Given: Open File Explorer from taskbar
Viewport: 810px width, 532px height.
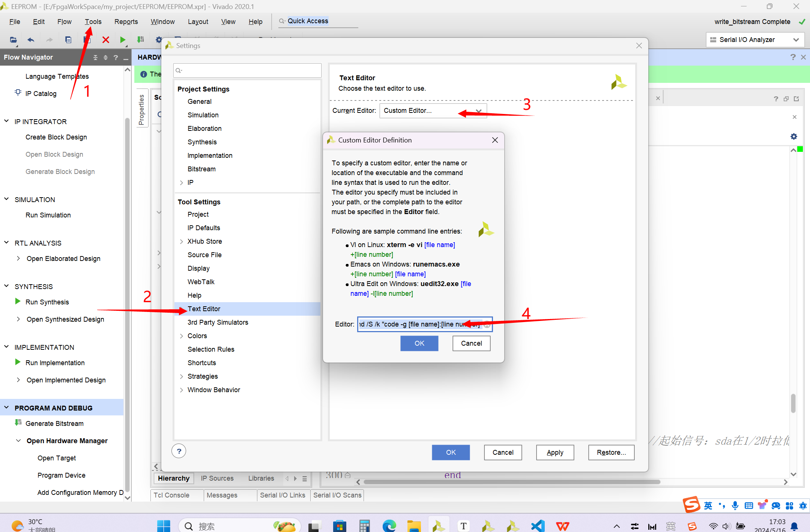Looking at the screenshot, I should (414, 526).
